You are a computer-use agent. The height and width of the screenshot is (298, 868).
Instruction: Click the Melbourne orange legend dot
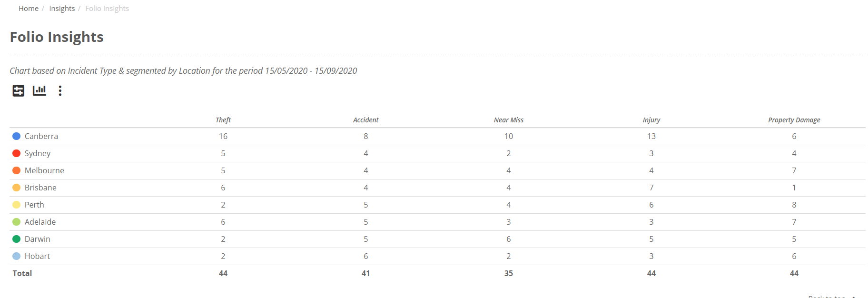point(17,170)
